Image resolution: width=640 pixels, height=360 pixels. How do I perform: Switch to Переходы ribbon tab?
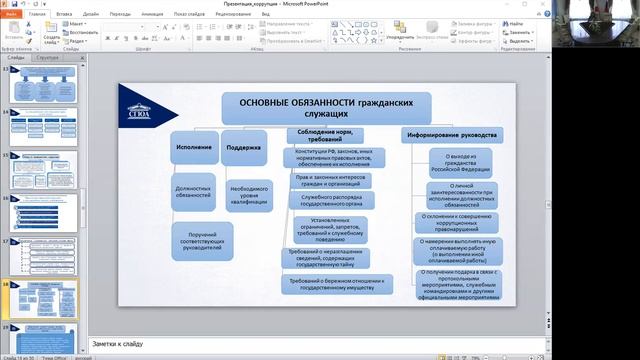tap(120, 14)
